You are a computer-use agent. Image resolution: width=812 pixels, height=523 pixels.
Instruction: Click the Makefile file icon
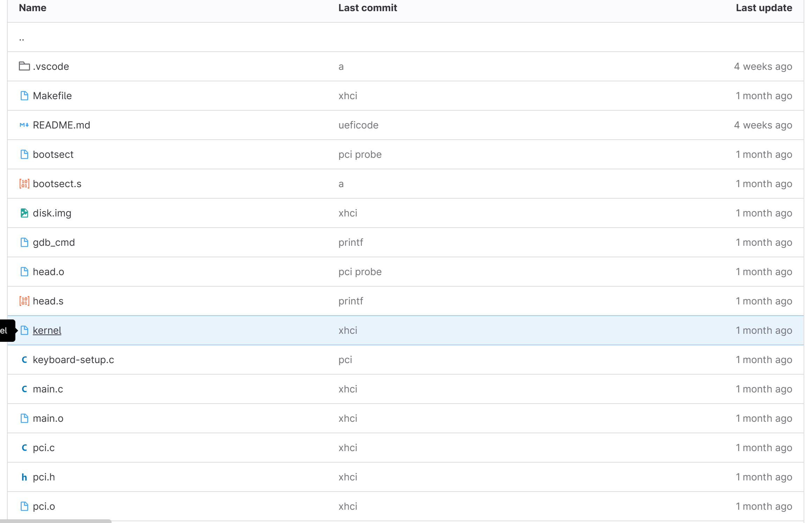pos(24,95)
